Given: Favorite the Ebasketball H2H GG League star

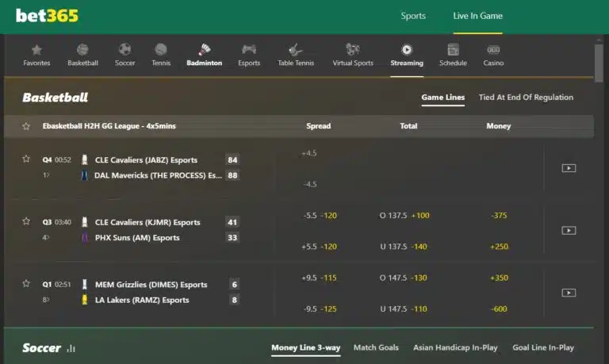Looking at the screenshot, I should click(26, 126).
